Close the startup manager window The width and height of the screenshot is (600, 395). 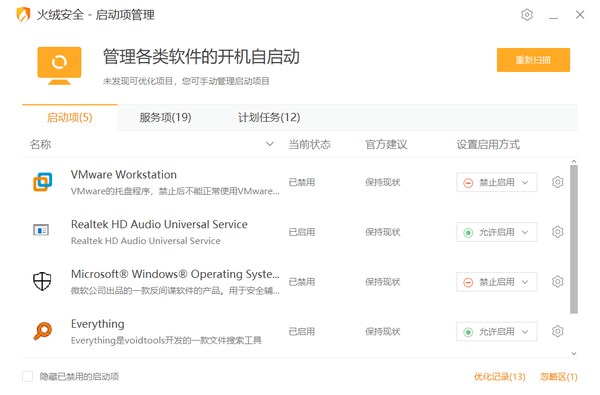coord(580,15)
